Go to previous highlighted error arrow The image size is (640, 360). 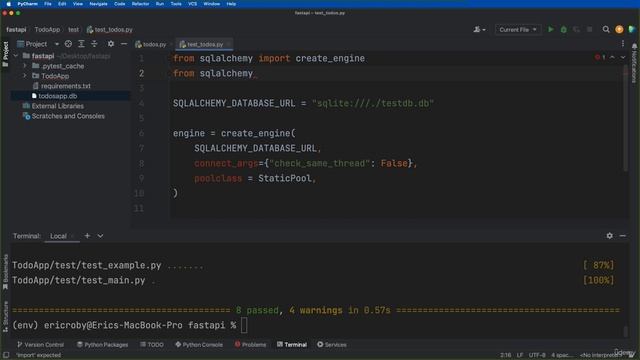pos(612,58)
